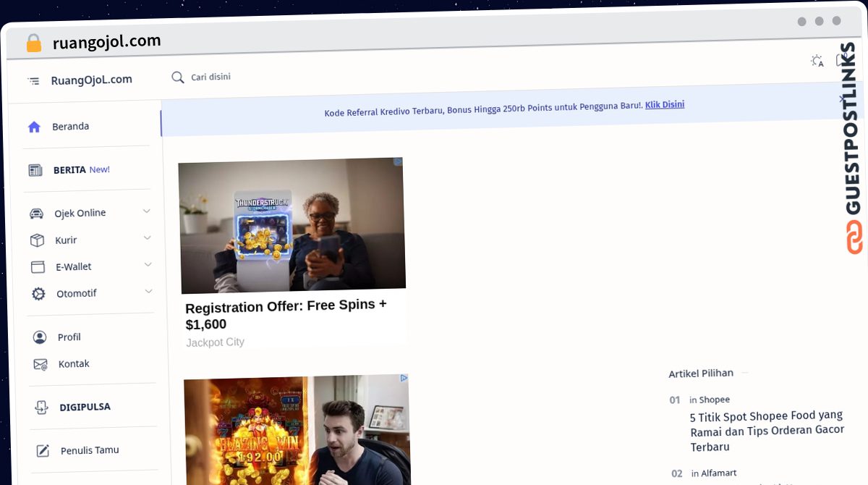Viewport: 868px width, 485px height.
Task: Click the Artikel Pilihan heading
Action: pyautogui.click(x=701, y=373)
